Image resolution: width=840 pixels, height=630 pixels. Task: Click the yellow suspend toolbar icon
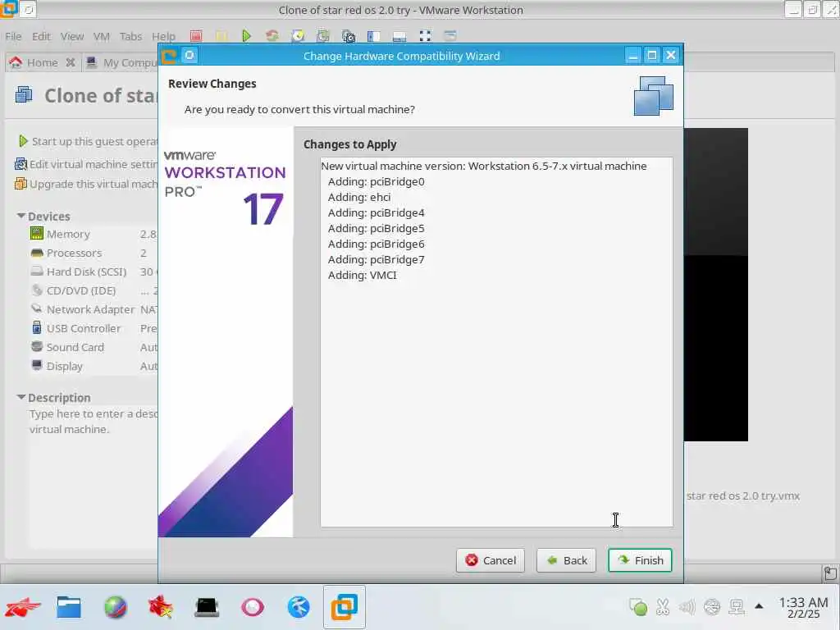221,36
